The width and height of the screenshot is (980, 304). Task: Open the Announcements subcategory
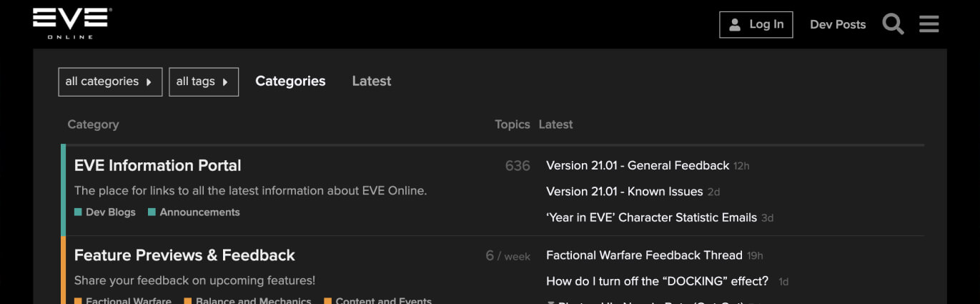point(199,212)
